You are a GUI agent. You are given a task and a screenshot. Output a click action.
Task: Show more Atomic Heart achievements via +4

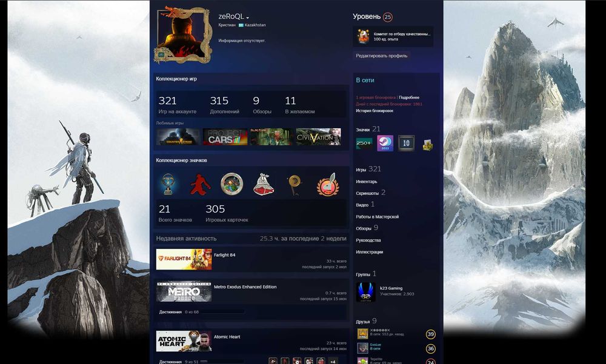point(333,362)
